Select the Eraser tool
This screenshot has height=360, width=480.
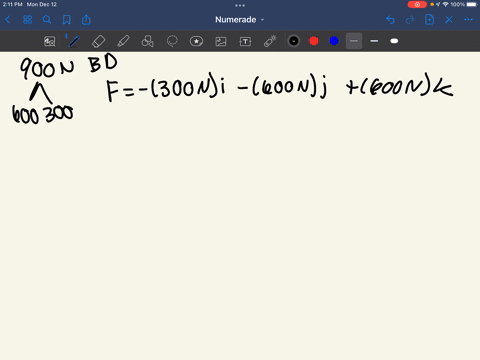pyautogui.click(x=98, y=41)
